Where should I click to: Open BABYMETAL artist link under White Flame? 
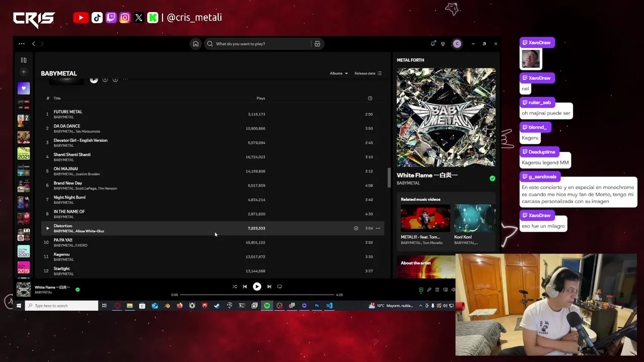(408, 183)
